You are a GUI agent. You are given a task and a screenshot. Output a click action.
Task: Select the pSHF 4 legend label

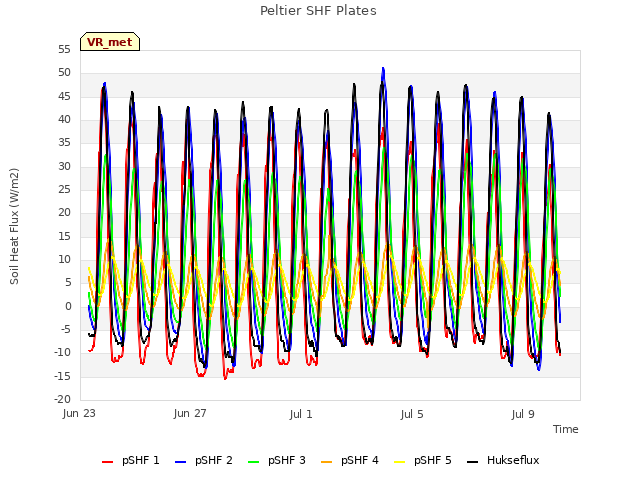[x=360, y=460]
